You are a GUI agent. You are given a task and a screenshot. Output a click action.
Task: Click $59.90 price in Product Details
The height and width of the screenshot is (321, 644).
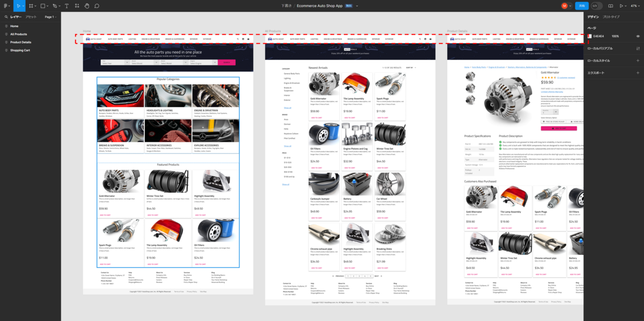(547, 82)
